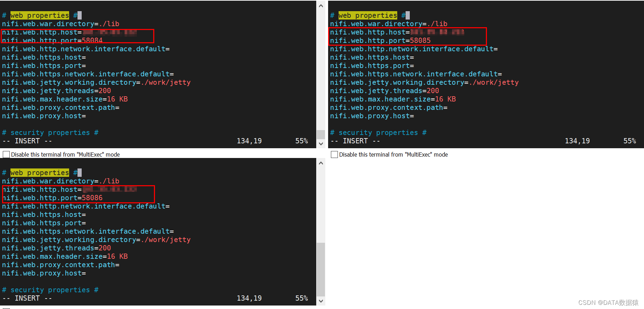Click nifi.web.max.header.size=16 KB in port 58085 terminal
Image resolution: width=644 pixels, height=309 pixels.
(393, 99)
